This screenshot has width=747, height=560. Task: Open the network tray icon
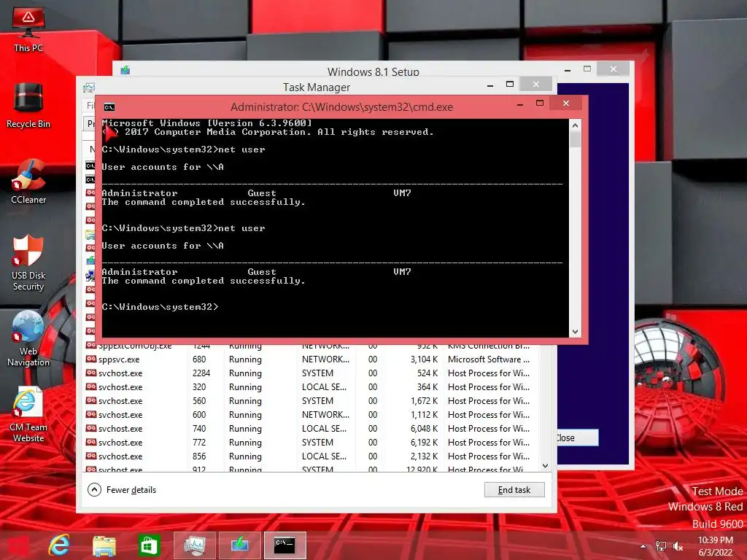pyautogui.click(x=661, y=546)
